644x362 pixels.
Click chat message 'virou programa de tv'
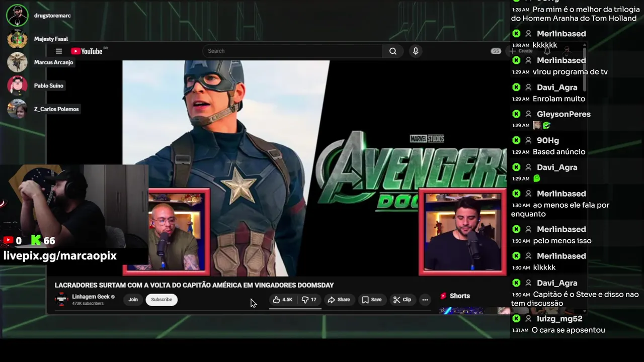570,72
